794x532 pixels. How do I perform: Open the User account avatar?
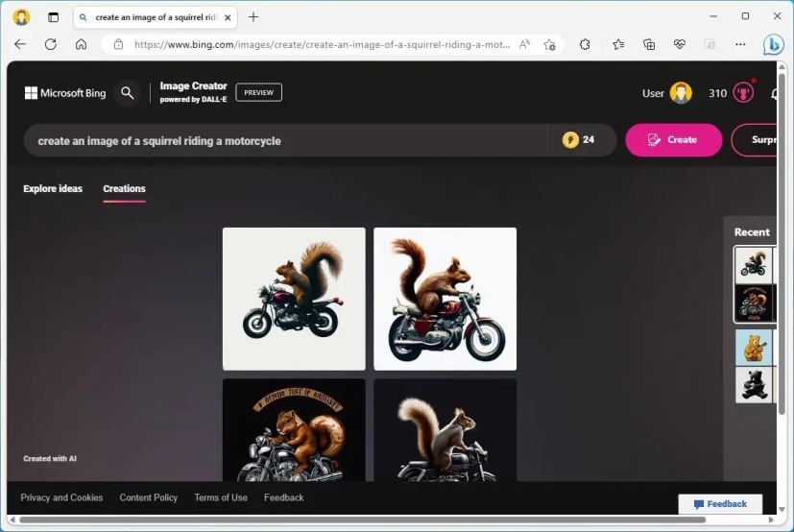(681, 93)
